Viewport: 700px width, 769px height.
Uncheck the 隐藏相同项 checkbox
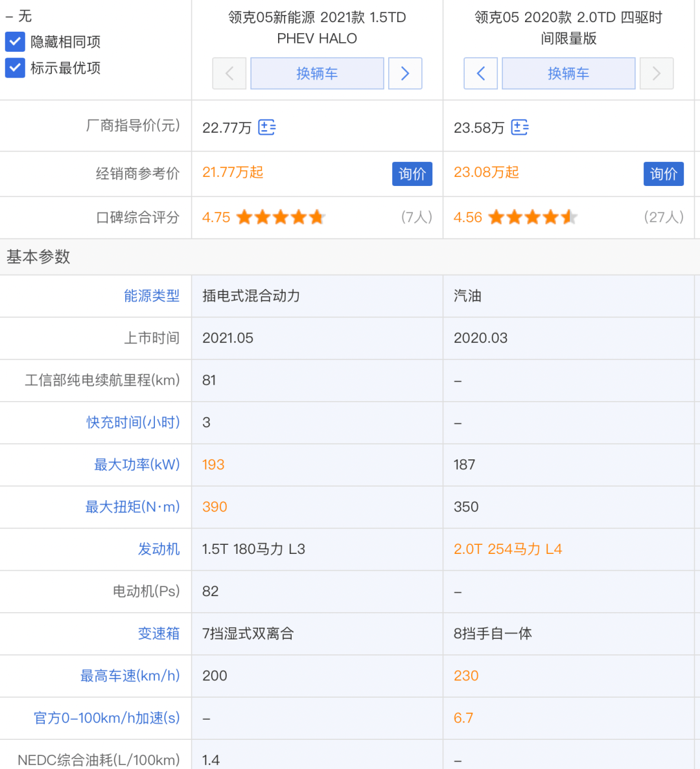pos(16,42)
